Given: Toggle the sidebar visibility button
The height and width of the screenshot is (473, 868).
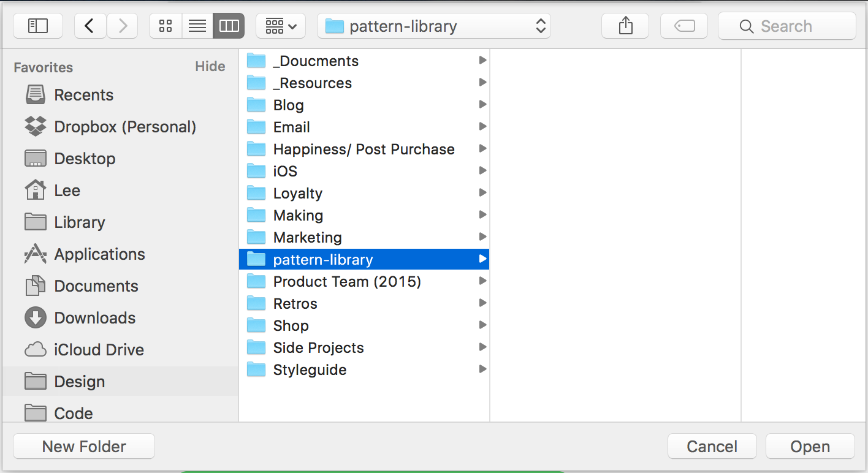Looking at the screenshot, I should tap(37, 25).
